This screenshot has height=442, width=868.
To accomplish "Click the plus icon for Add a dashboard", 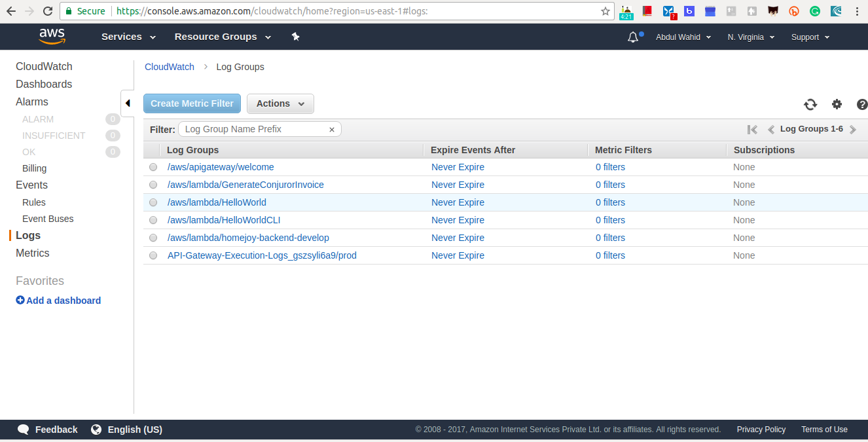I will point(20,301).
